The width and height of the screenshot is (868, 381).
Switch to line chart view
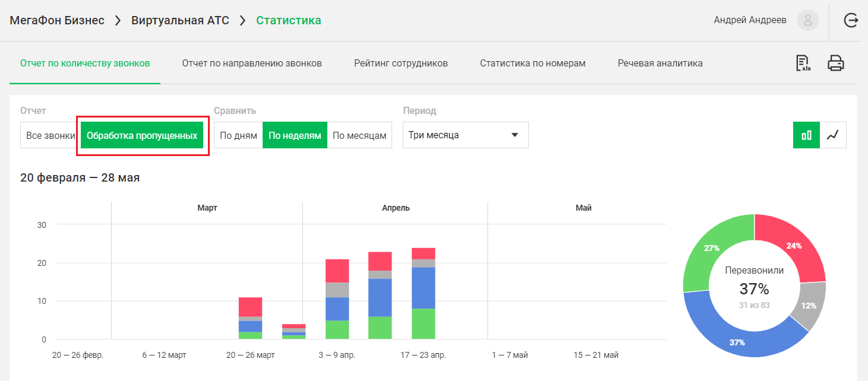click(833, 135)
